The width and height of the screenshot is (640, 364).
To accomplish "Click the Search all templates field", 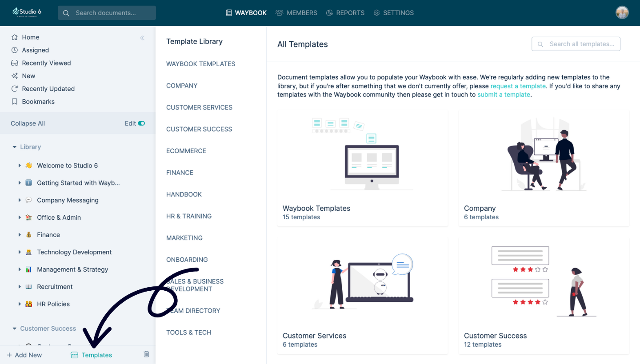I will pos(576,44).
